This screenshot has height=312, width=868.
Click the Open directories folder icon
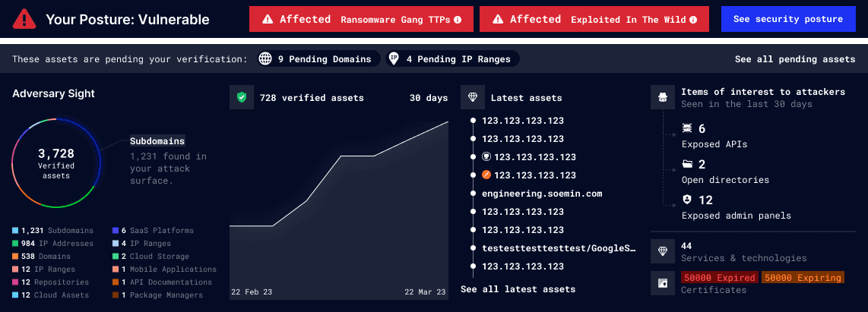(687, 164)
